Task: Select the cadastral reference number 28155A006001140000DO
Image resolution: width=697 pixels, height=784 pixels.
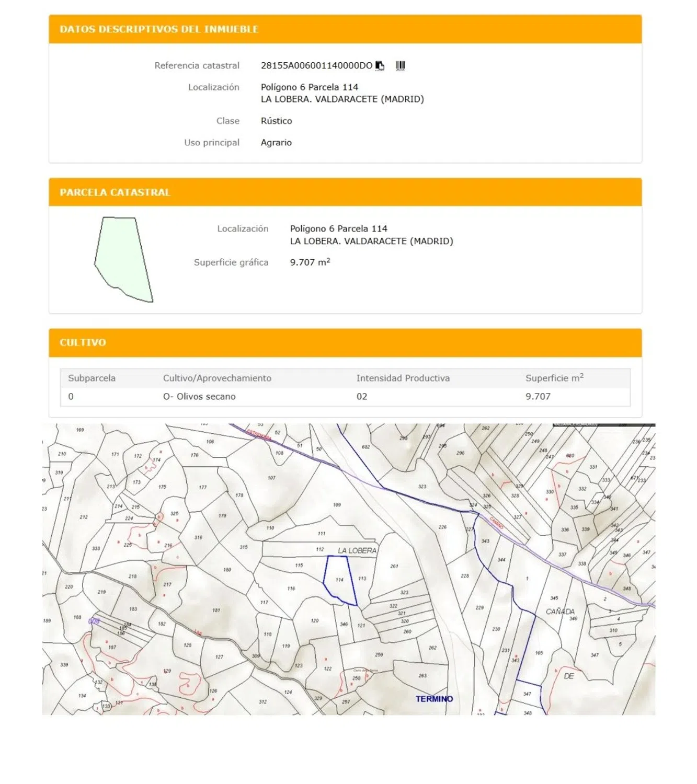Action: pos(316,66)
